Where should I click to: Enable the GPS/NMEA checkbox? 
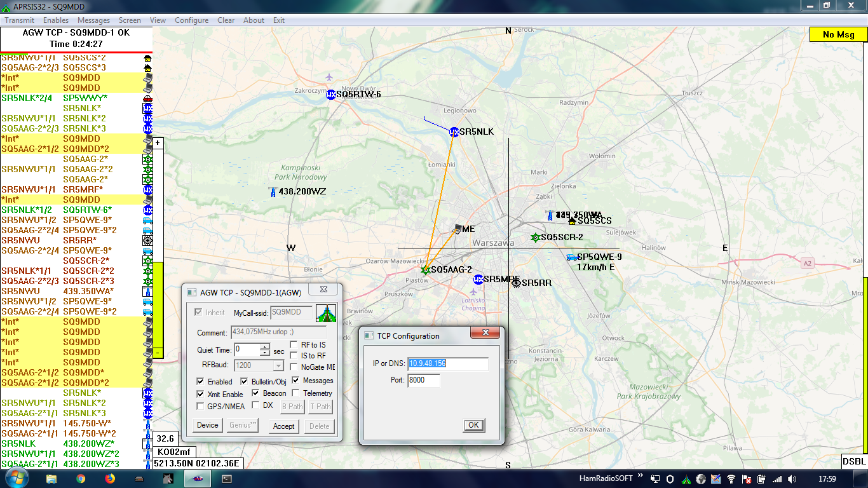click(x=201, y=406)
